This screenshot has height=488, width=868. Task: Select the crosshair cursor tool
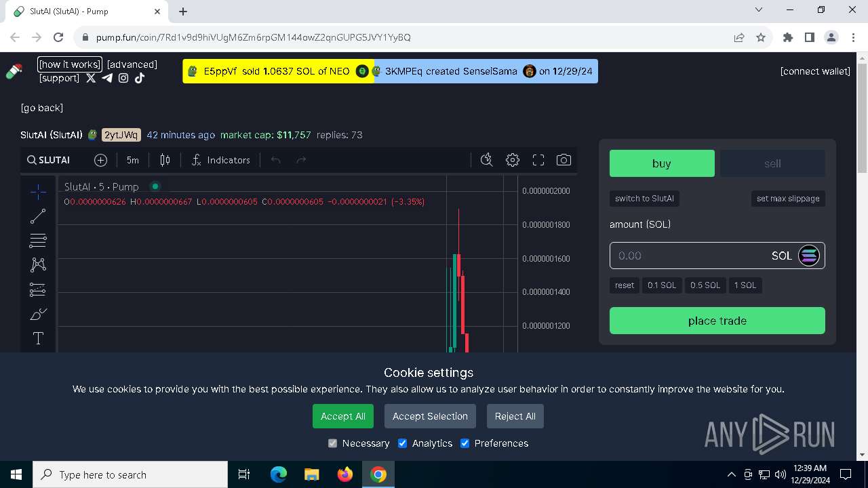[38, 192]
